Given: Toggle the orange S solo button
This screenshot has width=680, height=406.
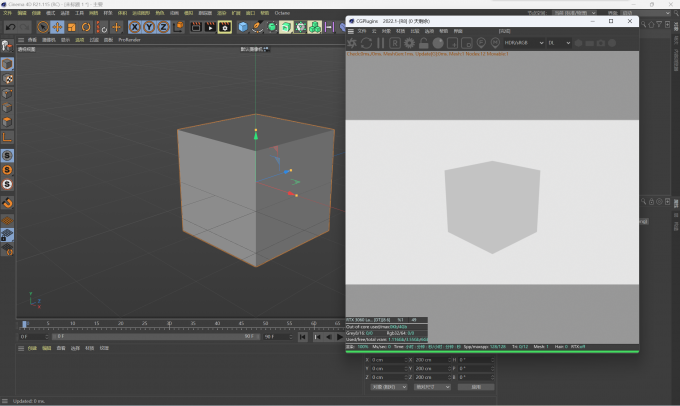Looking at the screenshot, I should (x=7, y=170).
